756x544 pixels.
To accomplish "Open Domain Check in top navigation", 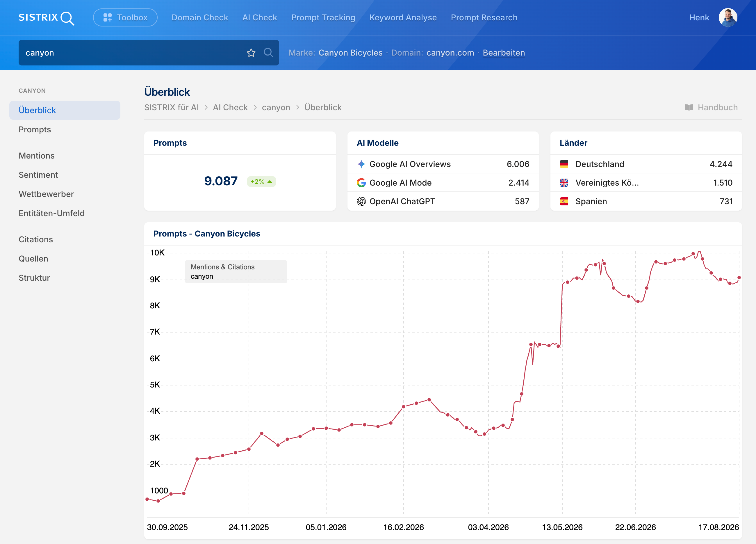I will point(200,18).
